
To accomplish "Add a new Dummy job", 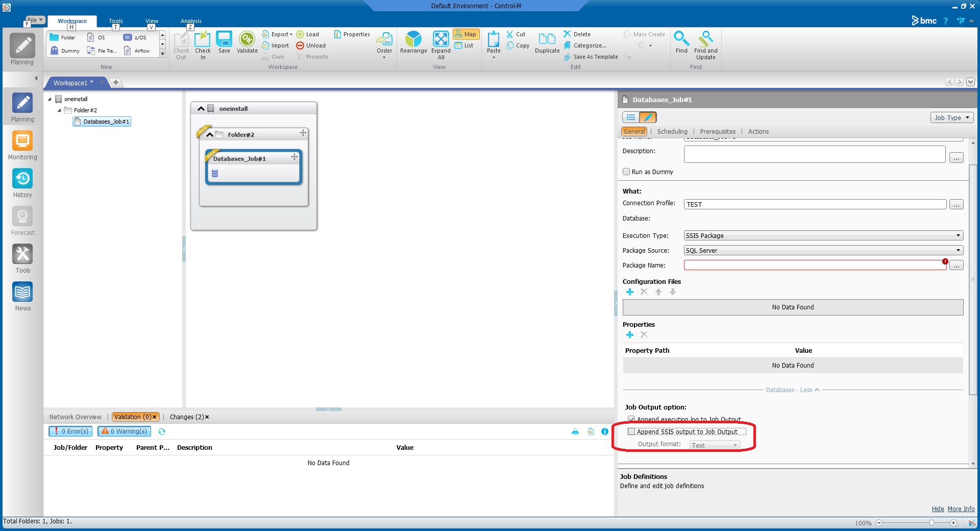I will pos(65,51).
